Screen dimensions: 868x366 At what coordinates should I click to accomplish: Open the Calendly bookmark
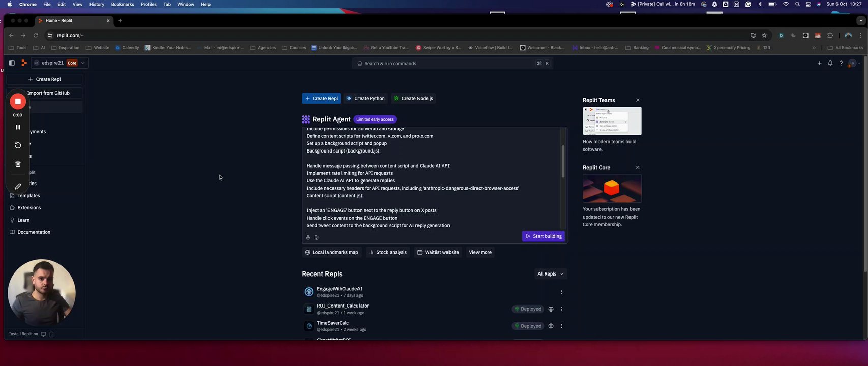click(x=127, y=48)
